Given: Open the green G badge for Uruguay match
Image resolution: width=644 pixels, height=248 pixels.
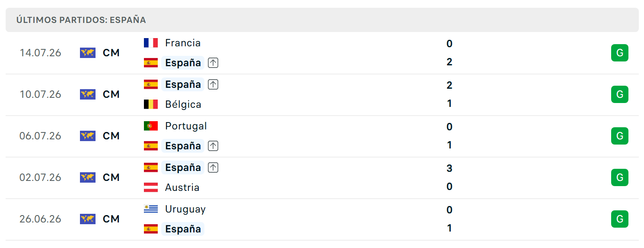Looking at the screenshot, I should pyautogui.click(x=620, y=219).
